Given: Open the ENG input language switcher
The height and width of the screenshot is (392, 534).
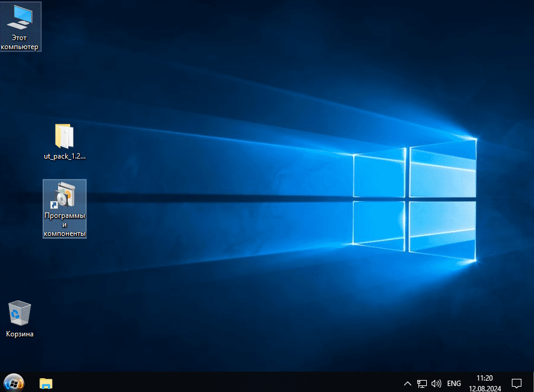Looking at the screenshot, I should coord(454,383).
